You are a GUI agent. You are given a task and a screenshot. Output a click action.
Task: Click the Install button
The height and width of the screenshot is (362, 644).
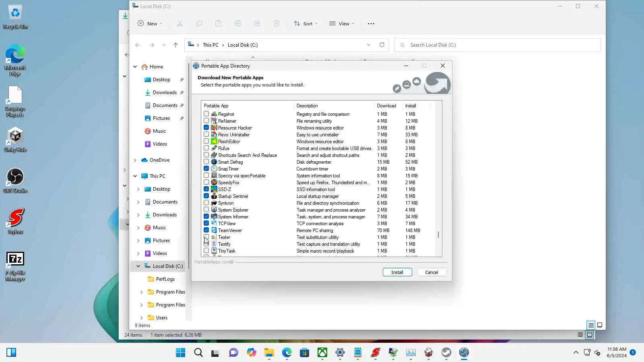397,272
